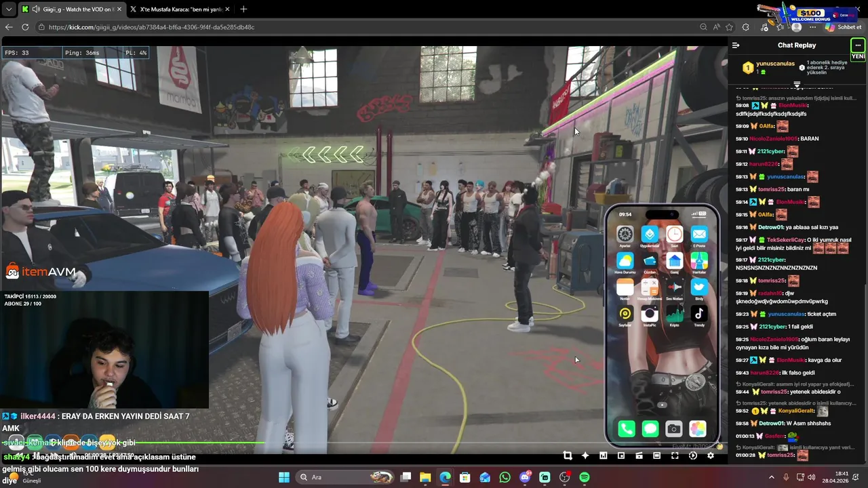The image size is (868, 488).
Task: Switch to the X'te Mustafa Karaca tab
Action: pos(178,9)
